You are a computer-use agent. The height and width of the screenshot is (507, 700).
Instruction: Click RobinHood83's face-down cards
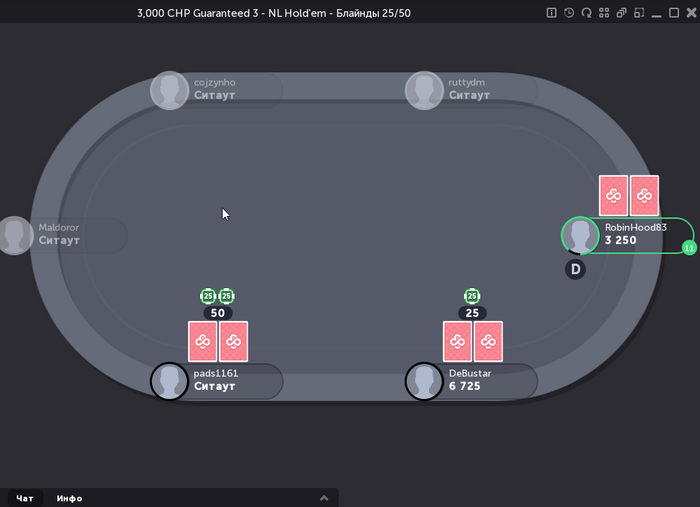click(629, 195)
